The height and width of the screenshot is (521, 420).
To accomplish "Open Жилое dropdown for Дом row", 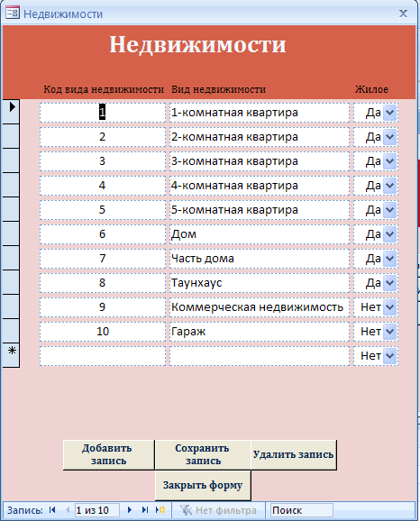I will pos(389,234).
